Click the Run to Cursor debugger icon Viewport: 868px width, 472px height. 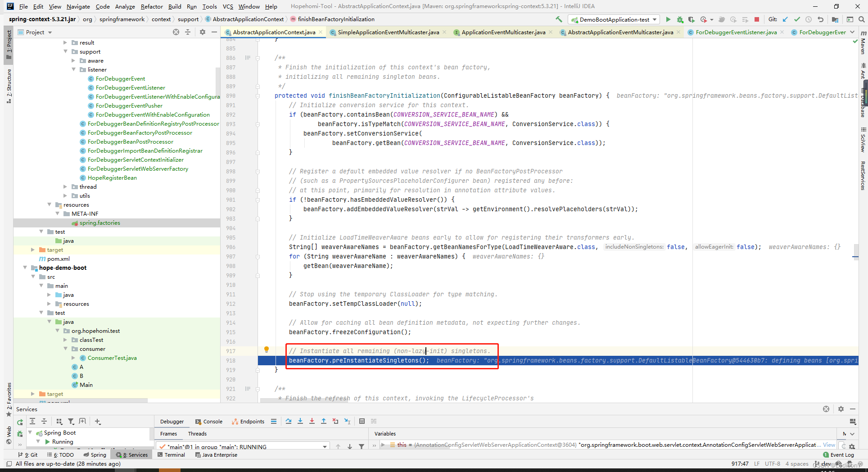(x=347, y=421)
